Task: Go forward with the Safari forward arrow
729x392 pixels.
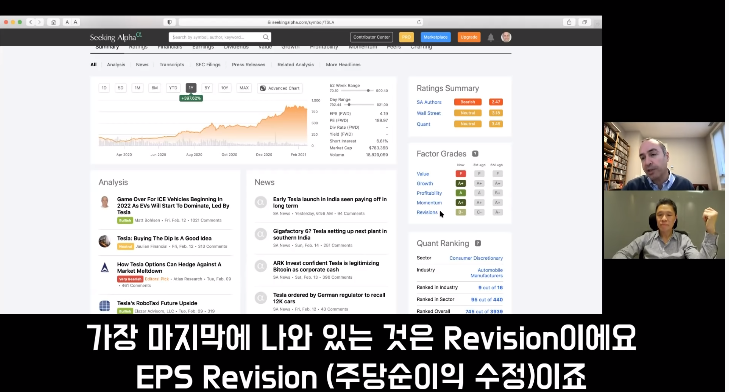Action: [40, 22]
